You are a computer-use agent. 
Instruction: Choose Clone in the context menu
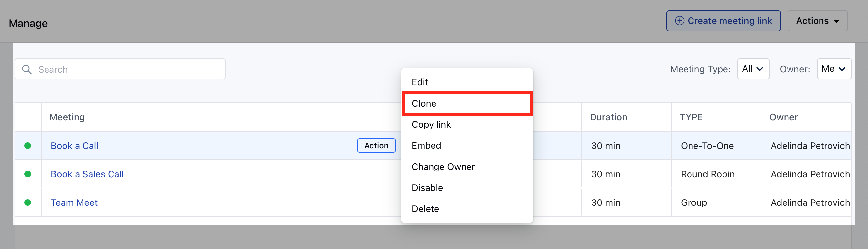click(x=467, y=104)
